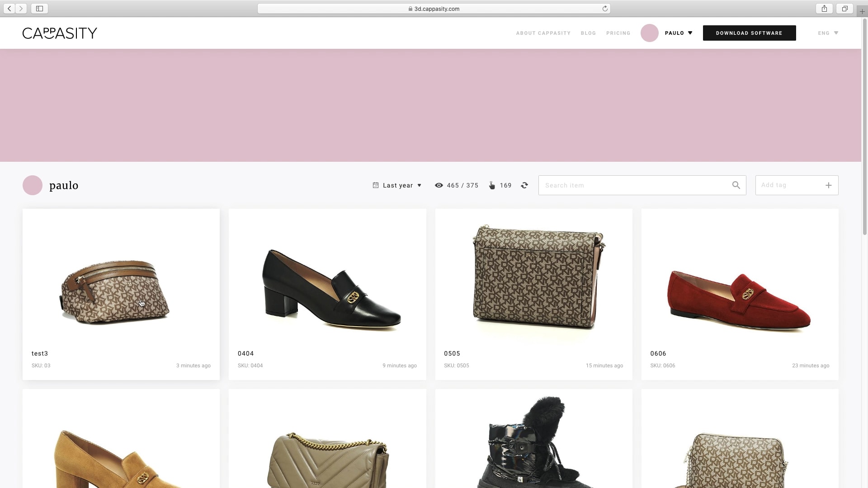Open the ENG language dropdown
Image resolution: width=868 pixels, height=488 pixels.
pos(828,33)
